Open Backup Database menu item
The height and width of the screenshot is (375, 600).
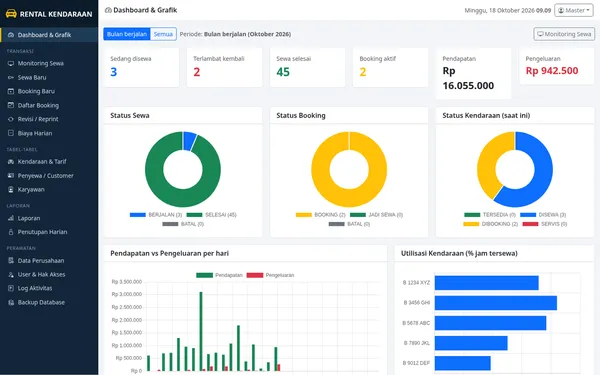tap(49, 302)
